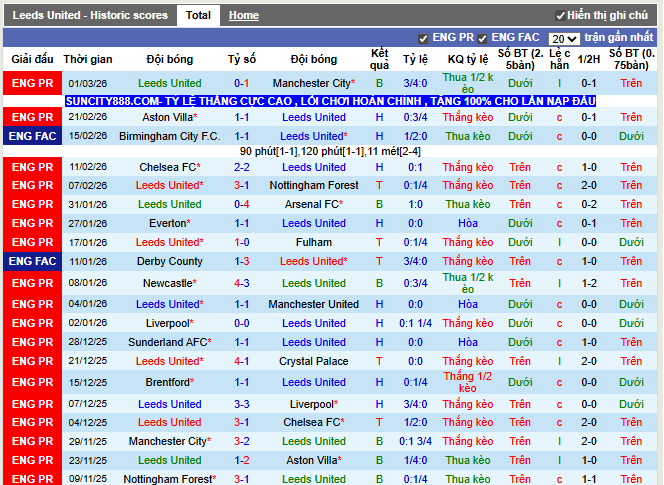Click ENG FAC label on 11/01/26 row
The image size is (664, 485).
point(33,261)
